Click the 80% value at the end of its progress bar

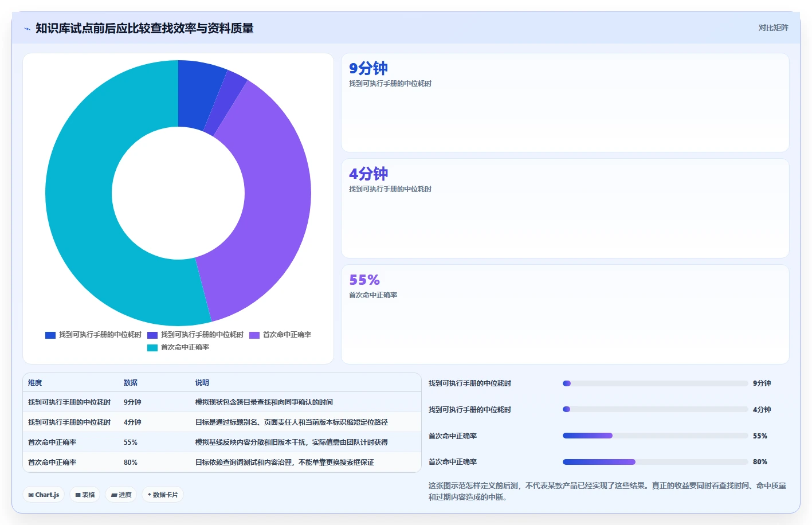760,462
